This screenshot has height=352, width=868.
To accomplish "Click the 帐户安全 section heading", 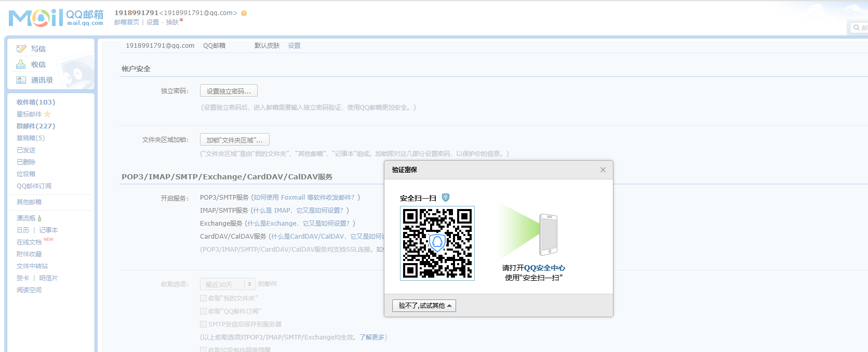I will click(136, 69).
